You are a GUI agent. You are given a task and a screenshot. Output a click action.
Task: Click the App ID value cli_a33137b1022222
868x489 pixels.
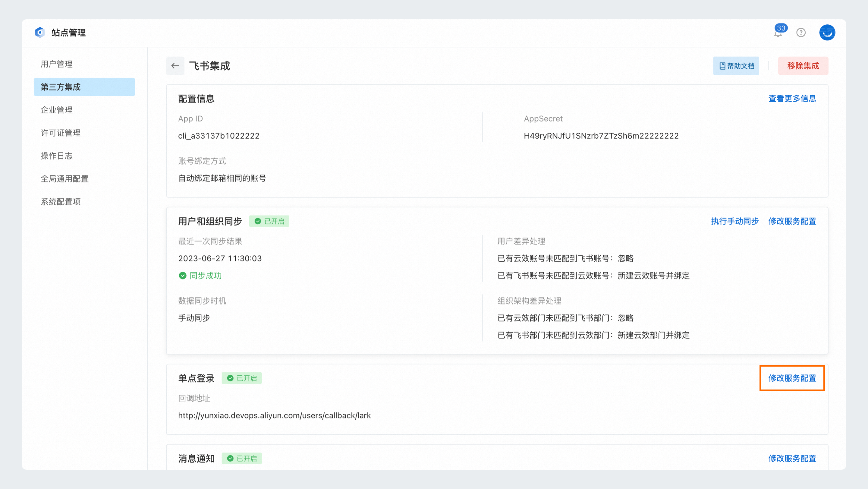[219, 136]
